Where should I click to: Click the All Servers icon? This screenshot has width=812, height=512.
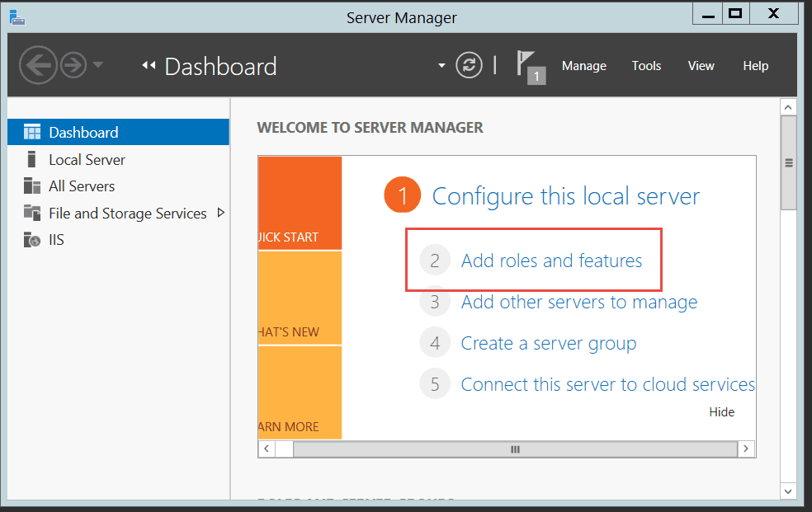(32, 186)
